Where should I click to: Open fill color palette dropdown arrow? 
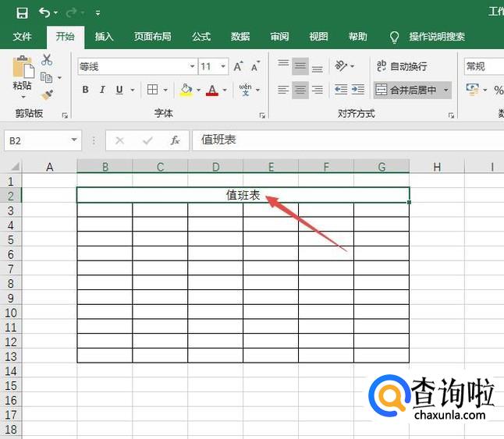198,90
